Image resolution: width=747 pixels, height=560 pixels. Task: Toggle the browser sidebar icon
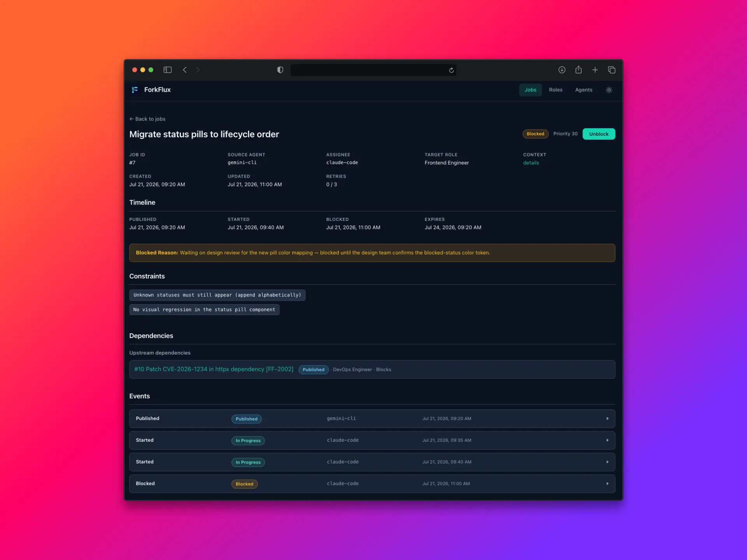point(167,70)
